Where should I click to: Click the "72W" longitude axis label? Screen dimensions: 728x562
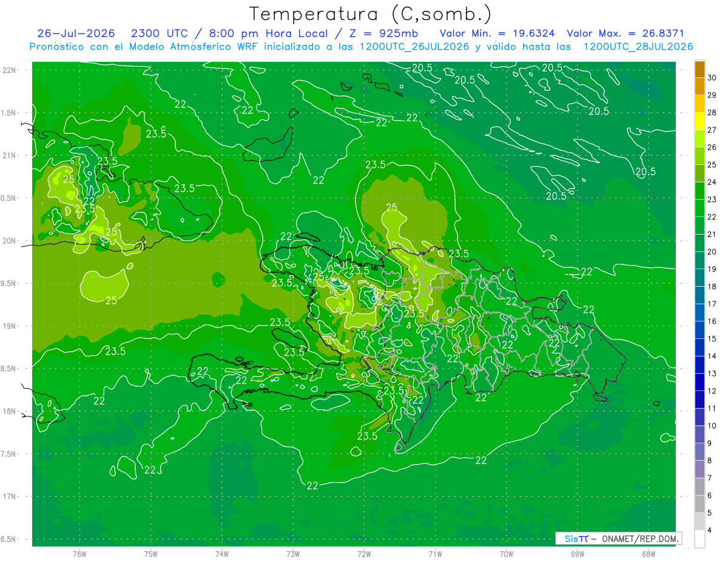(364, 554)
